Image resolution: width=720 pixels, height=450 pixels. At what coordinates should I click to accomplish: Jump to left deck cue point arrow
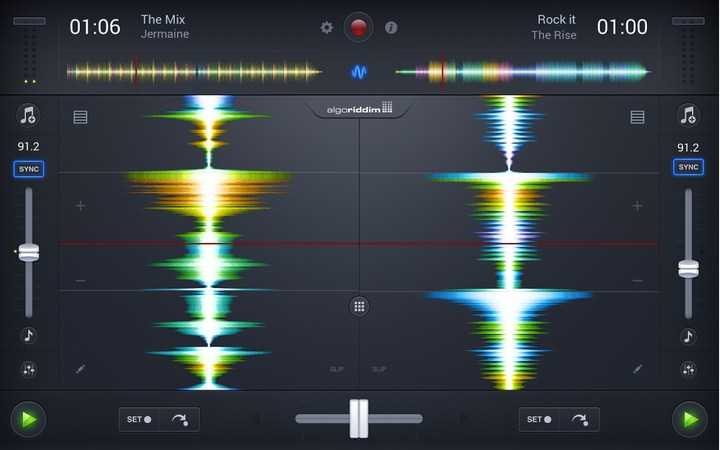click(180, 419)
